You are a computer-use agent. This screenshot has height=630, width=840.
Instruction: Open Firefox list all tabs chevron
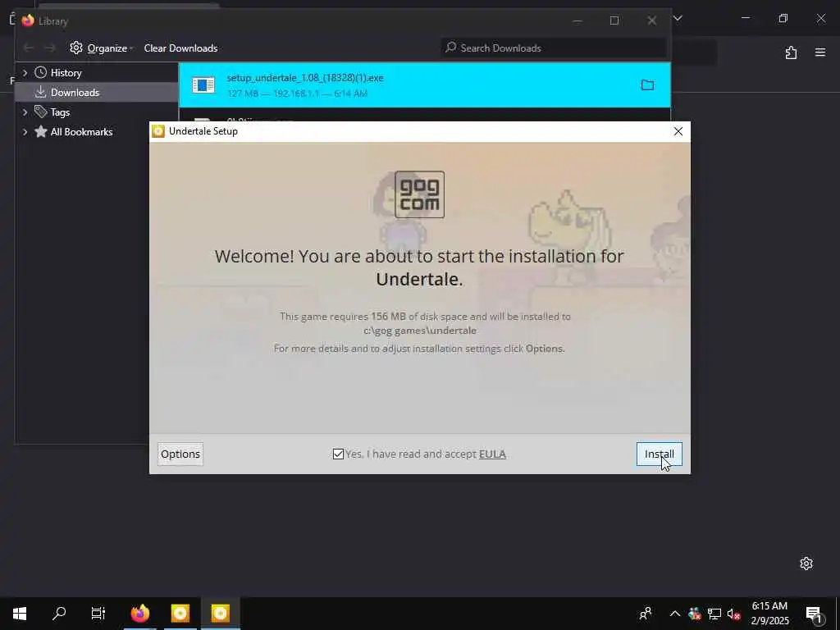point(678,18)
